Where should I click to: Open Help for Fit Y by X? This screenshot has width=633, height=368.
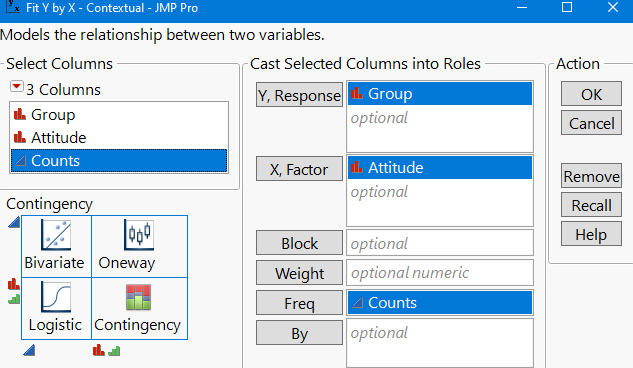click(591, 234)
